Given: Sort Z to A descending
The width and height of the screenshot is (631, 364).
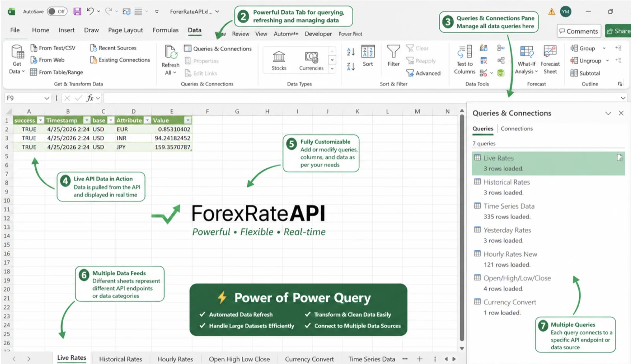Looking at the screenshot, I should coord(351,67).
